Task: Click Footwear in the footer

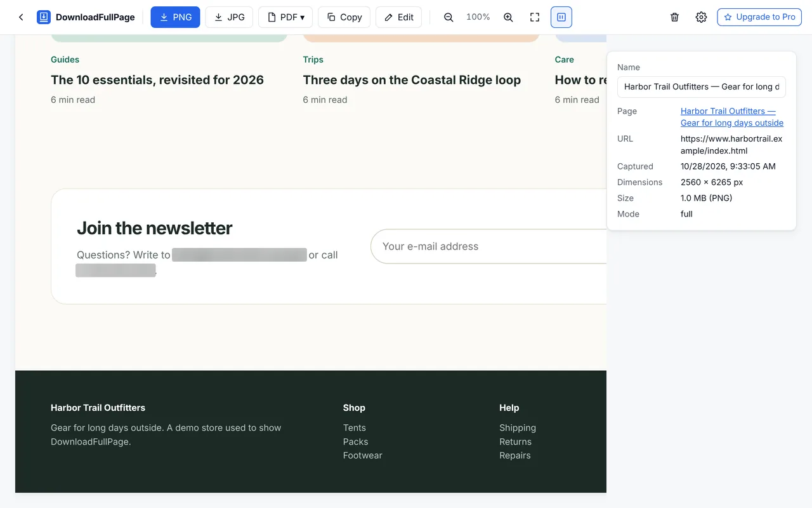Action: click(363, 455)
